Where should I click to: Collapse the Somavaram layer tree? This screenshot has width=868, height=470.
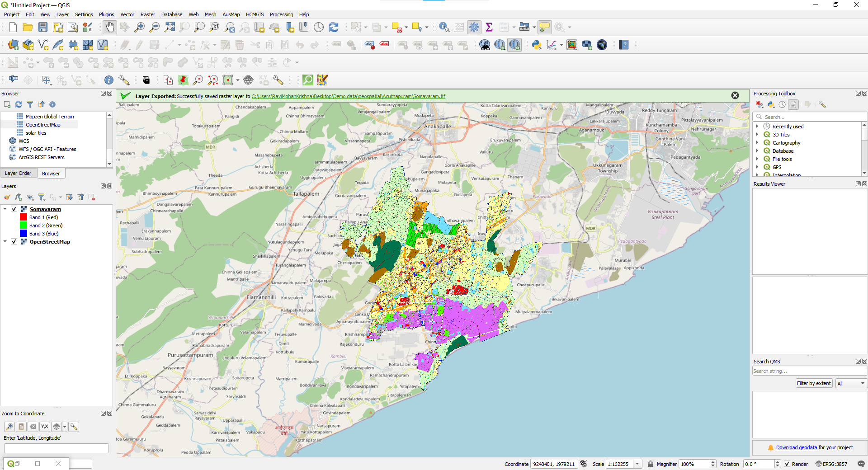pyautogui.click(x=5, y=209)
